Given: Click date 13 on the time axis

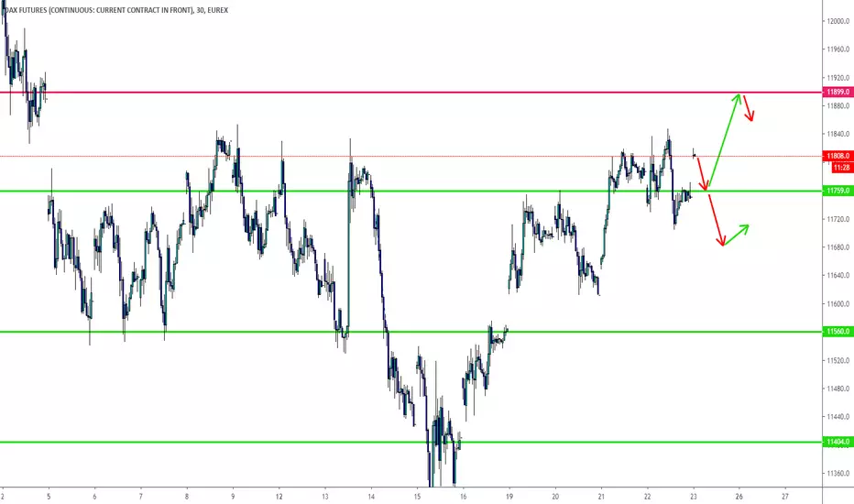Looking at the screenshot, I should [325, 497].
